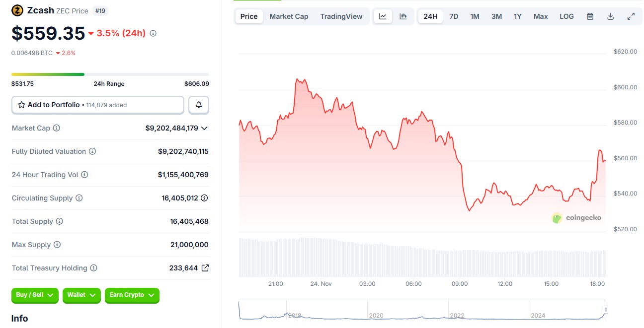The height and width of the screenshot is (328, 644).
Task: Open the Buy / Sell dropdown
Action: (x=34, y=295)
